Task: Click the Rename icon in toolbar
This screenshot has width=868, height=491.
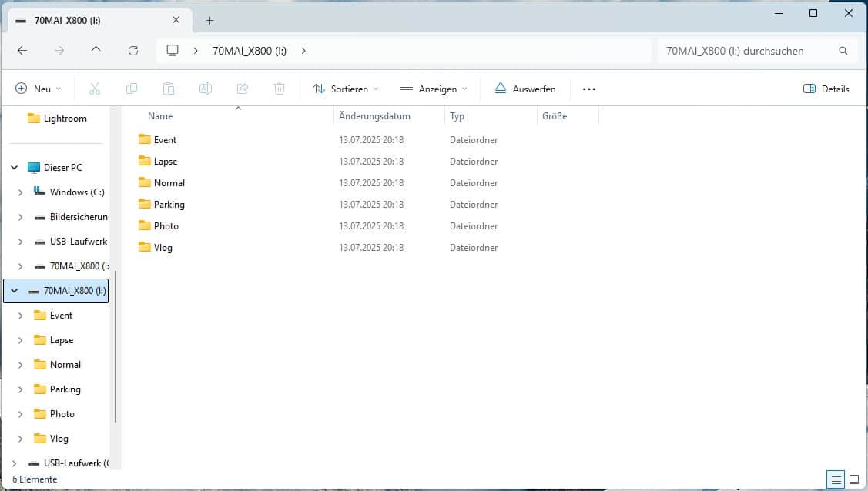Action: click(x=206, y=89)
